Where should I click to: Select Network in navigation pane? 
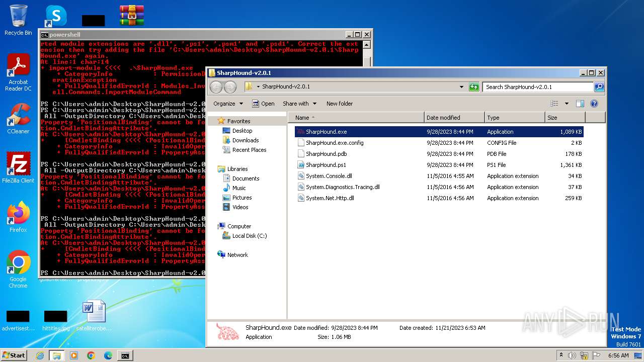[237, 255]
